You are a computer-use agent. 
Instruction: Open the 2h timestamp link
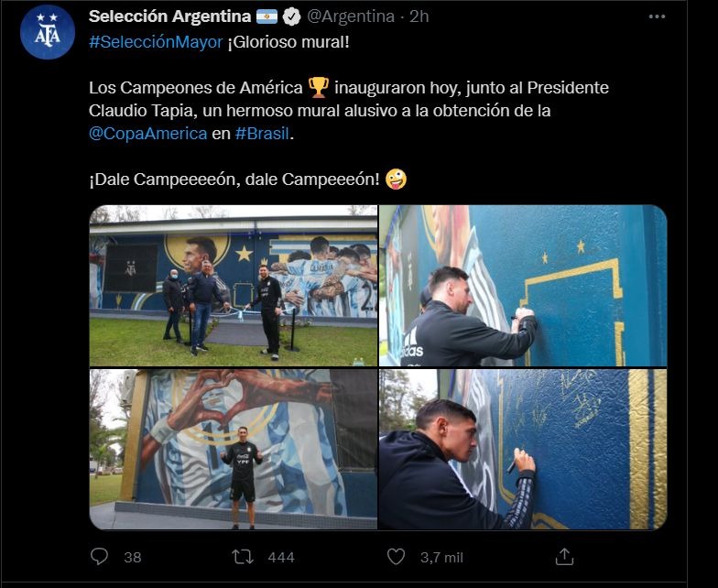pos(419,16)
